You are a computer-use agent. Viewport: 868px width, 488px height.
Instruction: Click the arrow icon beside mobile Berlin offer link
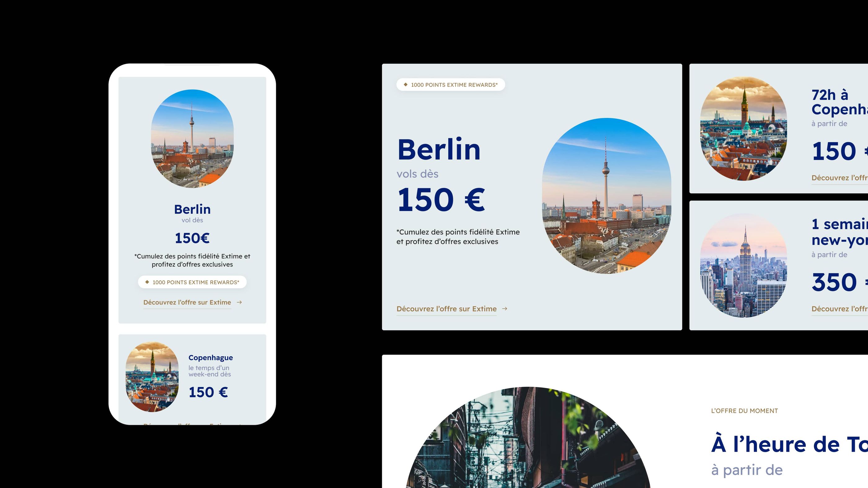[239, 302]
